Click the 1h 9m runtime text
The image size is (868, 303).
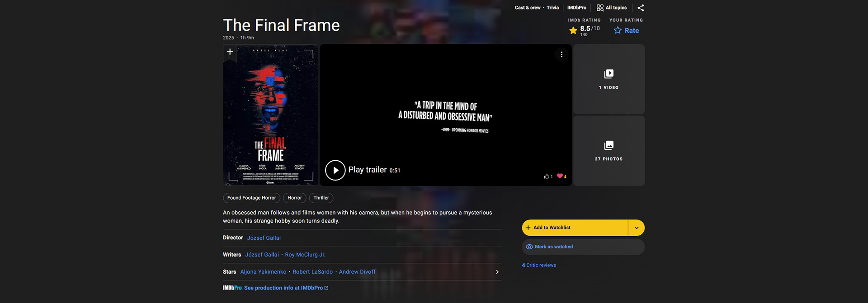247,38
